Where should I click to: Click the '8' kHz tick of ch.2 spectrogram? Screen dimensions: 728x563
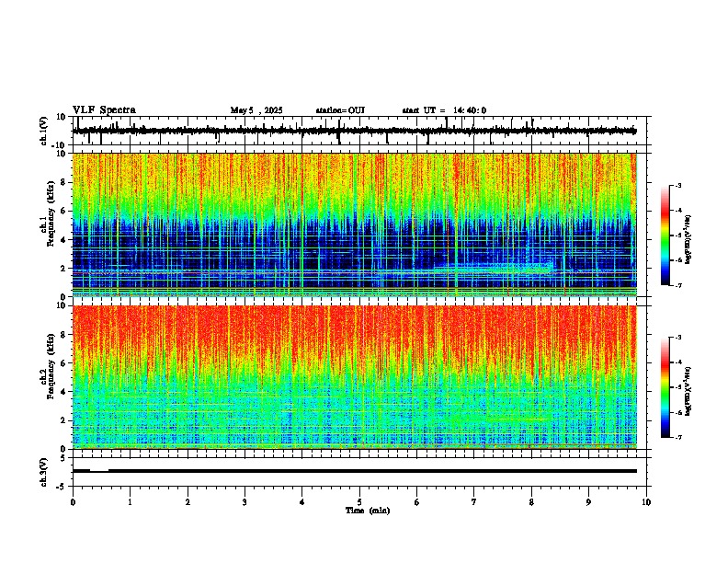point(64,335)
